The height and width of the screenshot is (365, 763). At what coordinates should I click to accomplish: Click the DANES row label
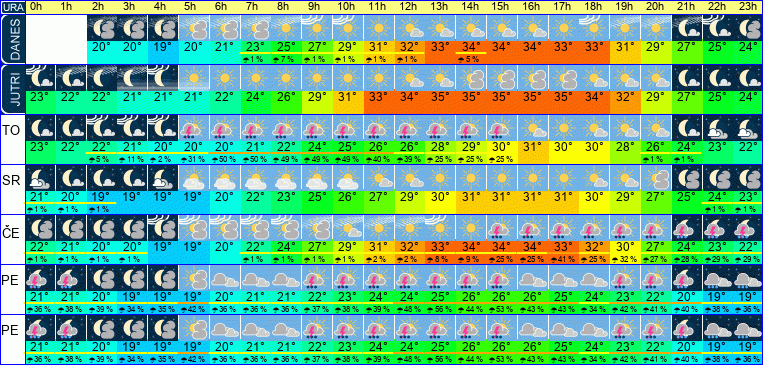click(x=12, y=39)
